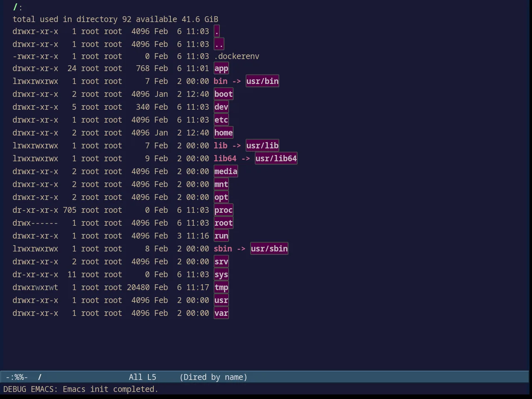Click the usr/lib64 symlink target
The image size is (532, 399).
point(276,158)
